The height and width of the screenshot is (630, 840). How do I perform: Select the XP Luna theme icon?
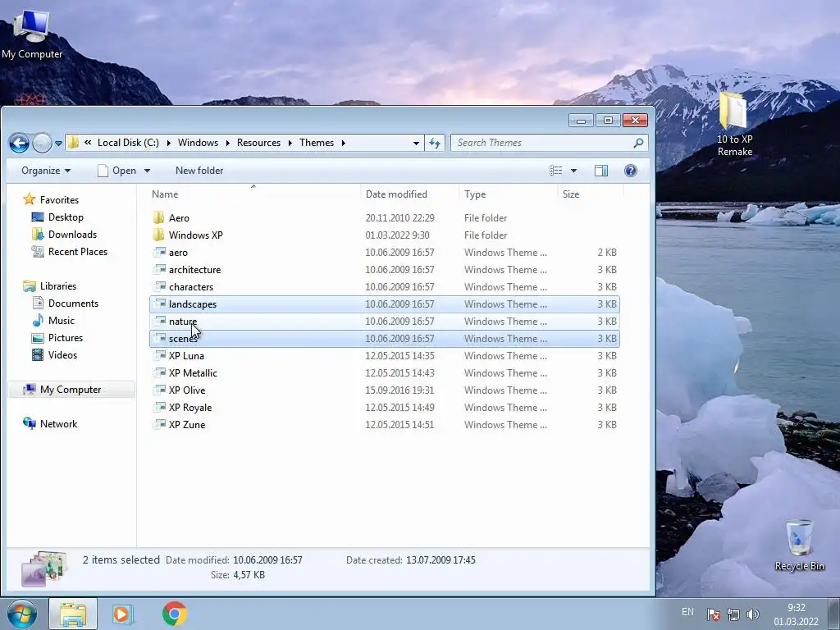click(x=159, y=355)
